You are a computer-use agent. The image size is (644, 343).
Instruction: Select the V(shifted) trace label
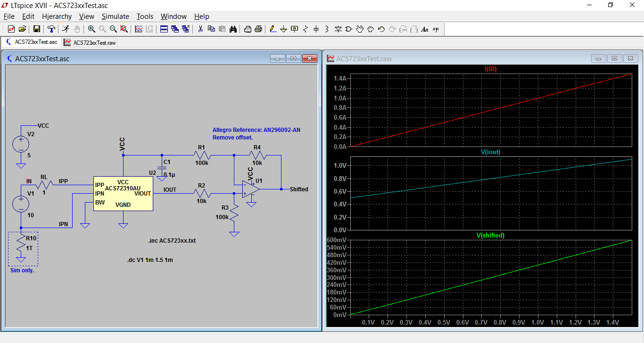coord(491,235)
